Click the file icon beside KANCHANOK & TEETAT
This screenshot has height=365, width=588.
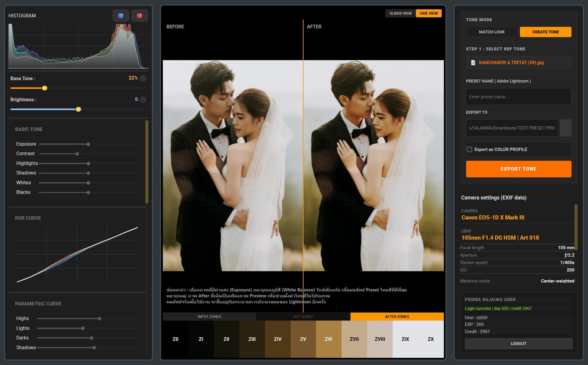click(474, 63)
